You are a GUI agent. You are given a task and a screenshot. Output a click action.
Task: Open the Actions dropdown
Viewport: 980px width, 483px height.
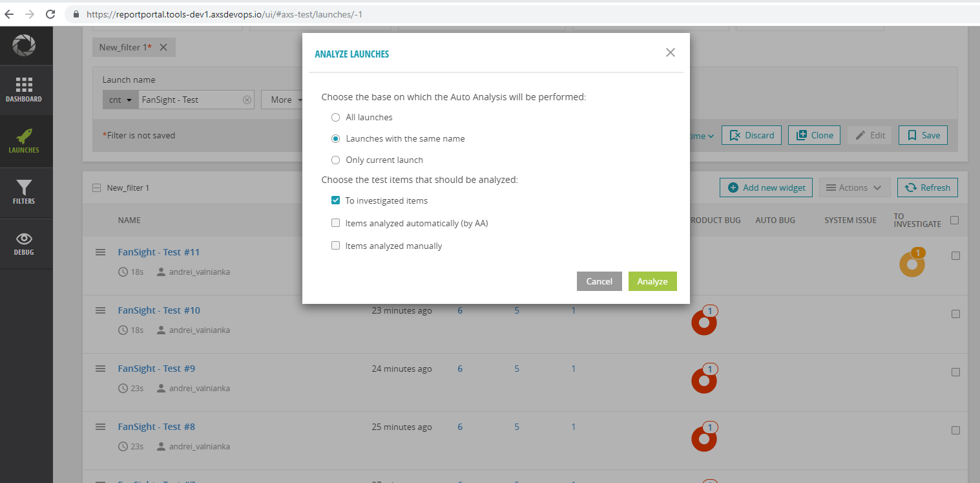click(854, 187)
